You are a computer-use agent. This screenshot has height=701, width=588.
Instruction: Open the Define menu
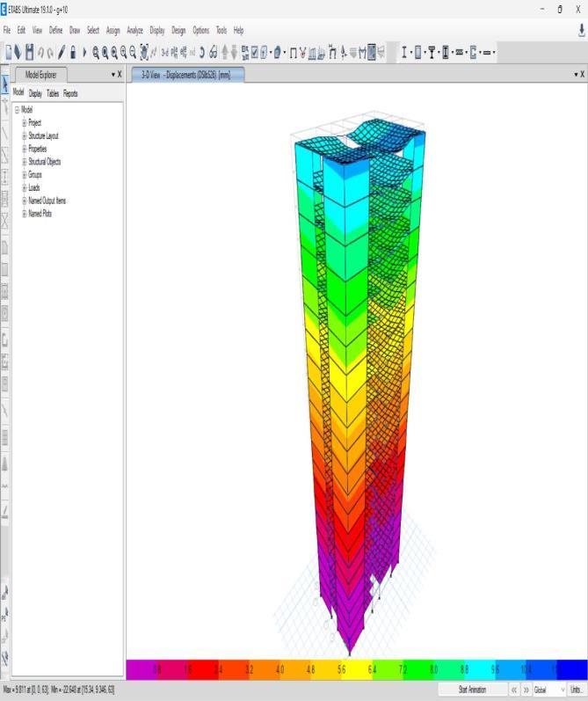(56, 30)
